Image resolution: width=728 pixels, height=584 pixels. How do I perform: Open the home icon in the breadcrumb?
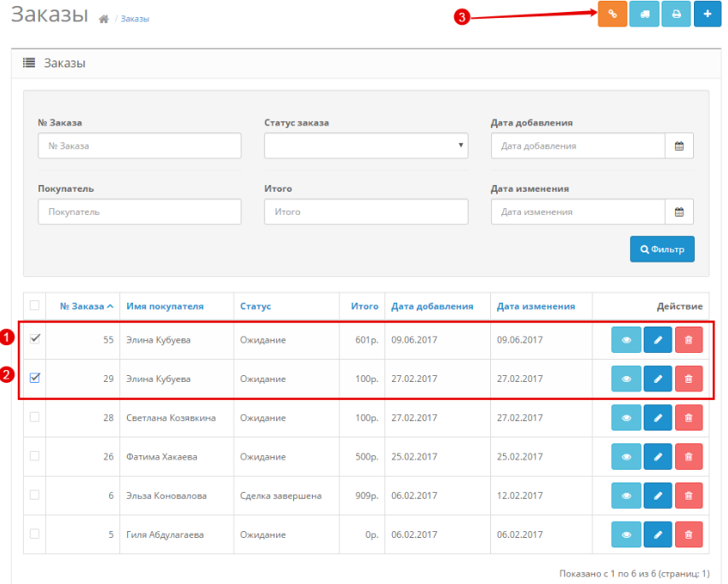coord(104,19)
